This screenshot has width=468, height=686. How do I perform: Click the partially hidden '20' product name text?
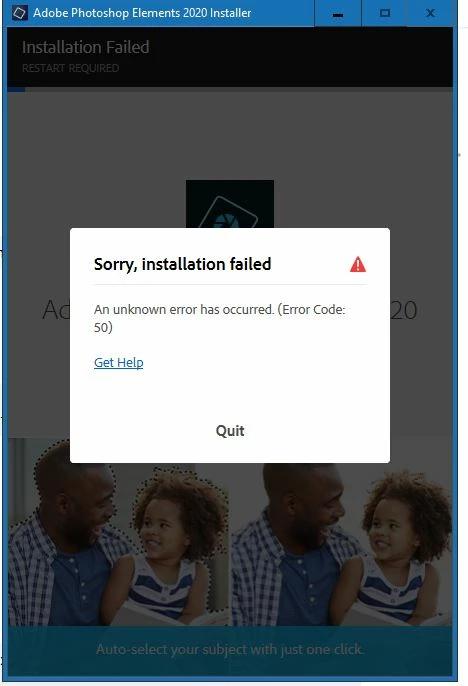pos(404,310)
